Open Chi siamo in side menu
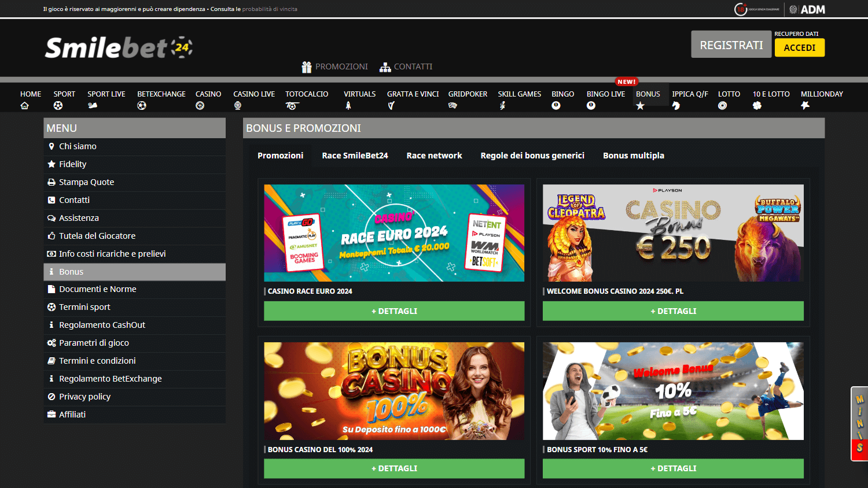Screen dimensions: 868x488 [x=134, y=146]
